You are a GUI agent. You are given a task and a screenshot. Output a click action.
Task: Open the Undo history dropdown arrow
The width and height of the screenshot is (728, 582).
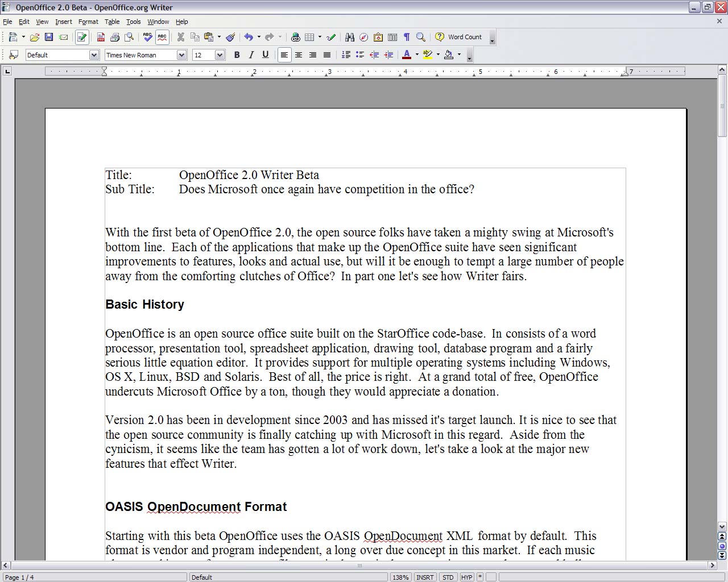point(259,37)
